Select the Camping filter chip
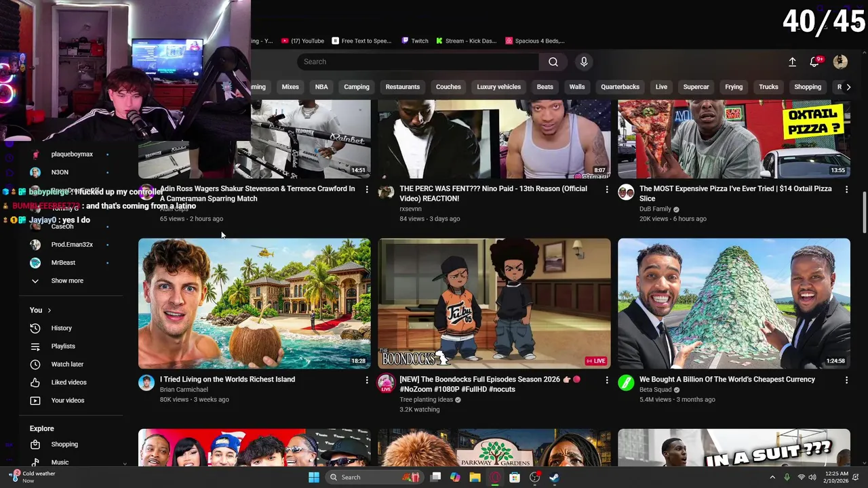 tap(357, 87)
